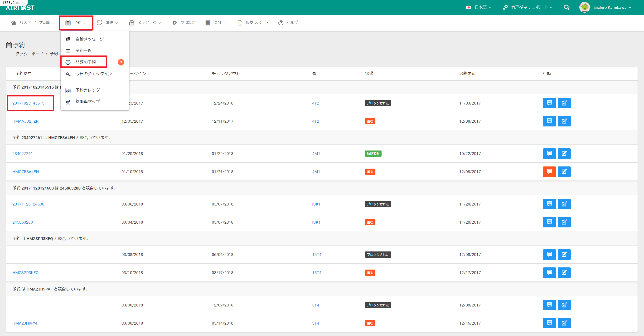Click the 15T4 house link for HMZSPR3KFQ

point(316,272)
